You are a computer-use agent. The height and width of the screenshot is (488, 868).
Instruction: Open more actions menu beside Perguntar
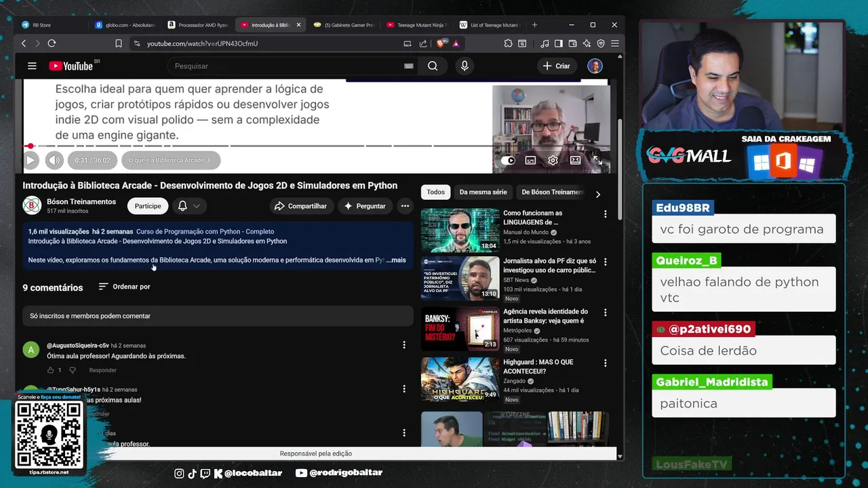click(x=405, y=206)
